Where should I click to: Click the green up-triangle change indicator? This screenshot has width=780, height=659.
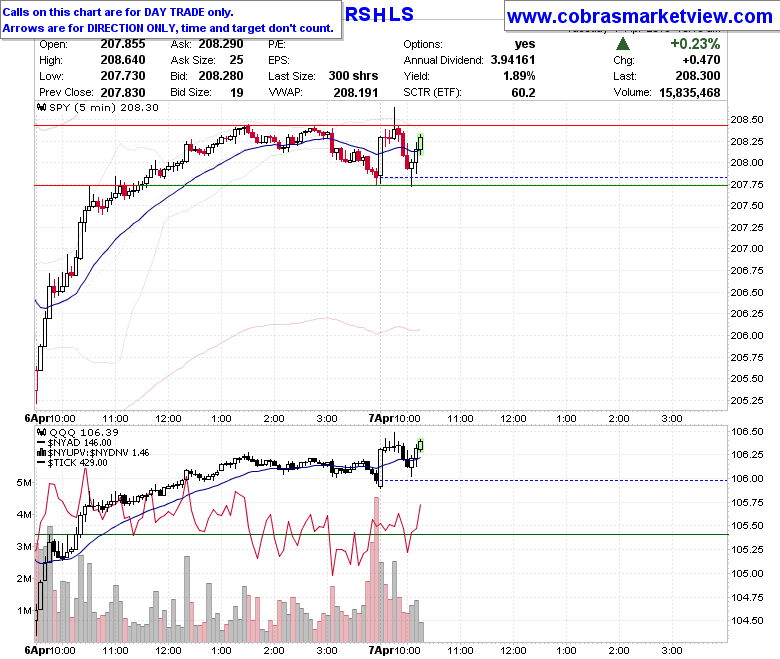[x=623, y=44]
